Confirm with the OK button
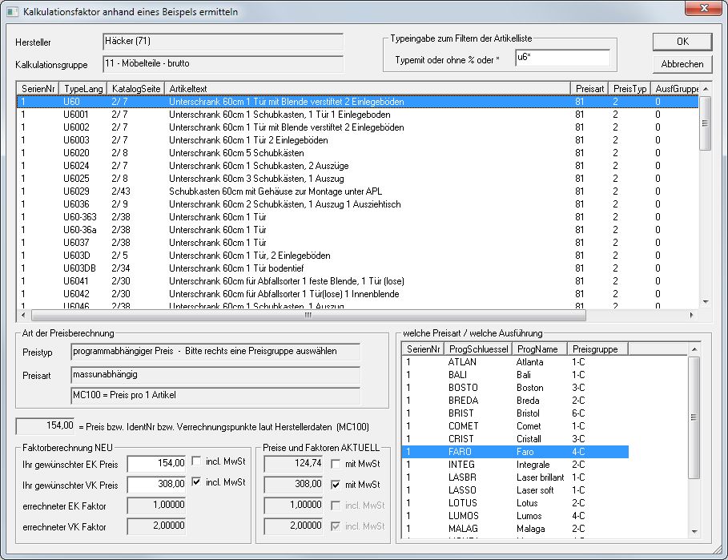The image size is (728, 560). tap(682, 42)
